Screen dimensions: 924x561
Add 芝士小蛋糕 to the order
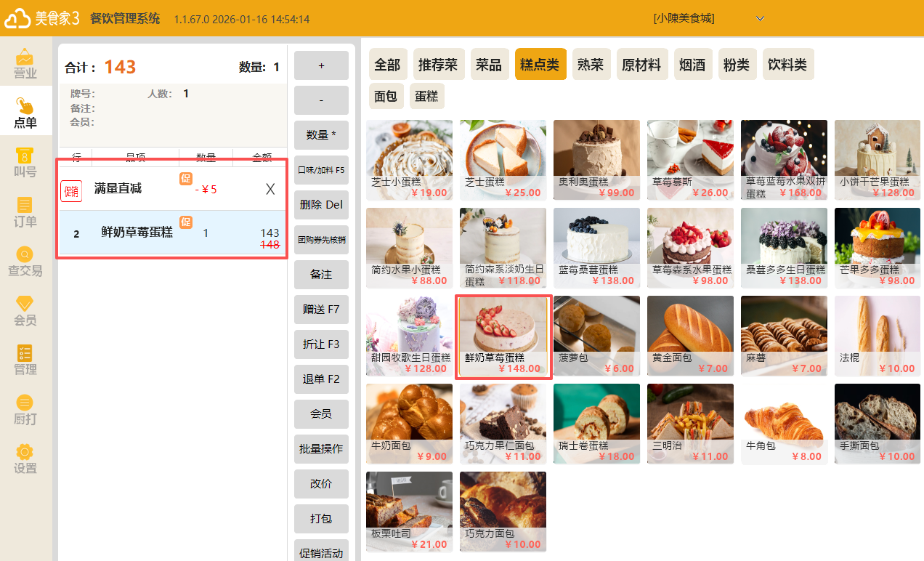pos(409,160)
